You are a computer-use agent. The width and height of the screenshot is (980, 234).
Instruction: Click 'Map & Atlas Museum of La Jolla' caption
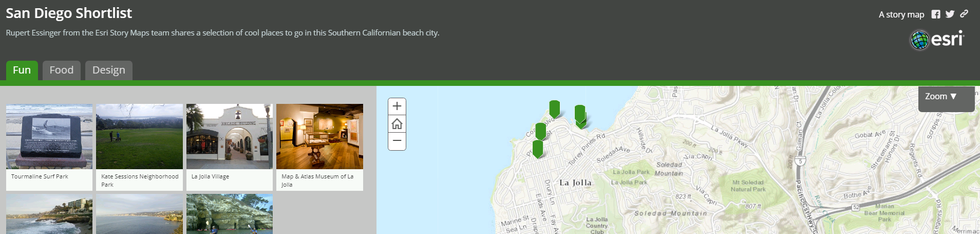pyautogui.click(x=317, y=181)
